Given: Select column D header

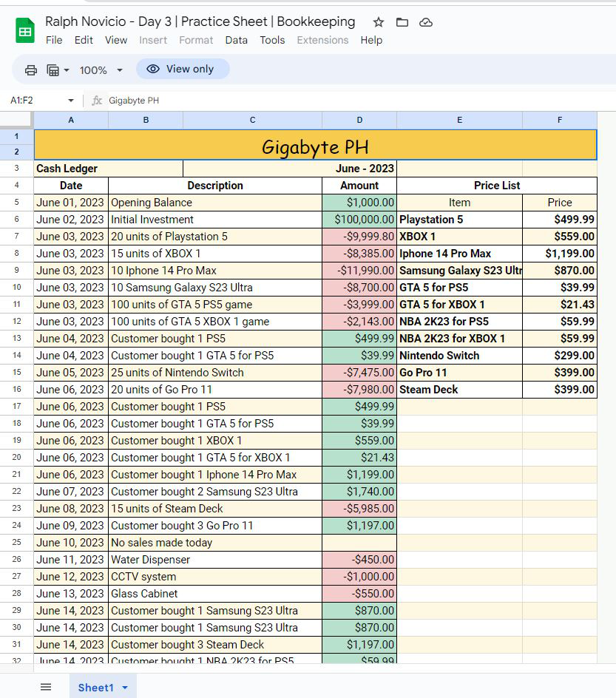Looking at the screenshot, I should point(359,120).
